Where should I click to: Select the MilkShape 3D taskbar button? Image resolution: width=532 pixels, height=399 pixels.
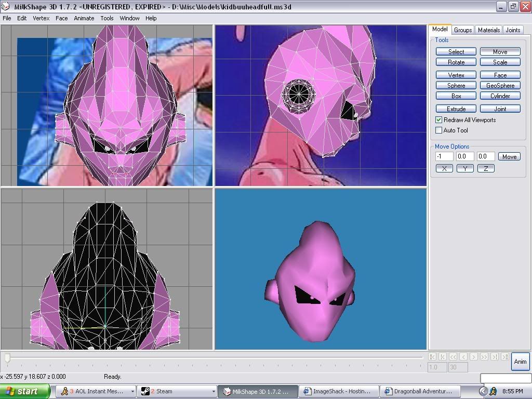click(x=258, y=391)
